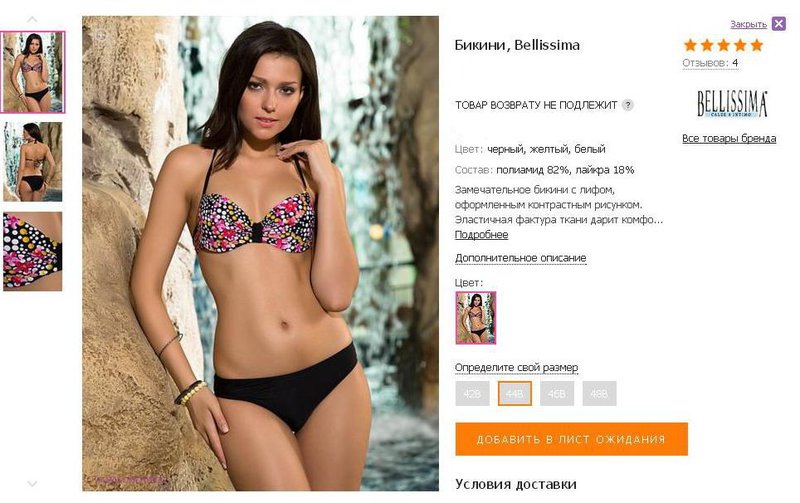
Task: Open the Отзывов reviews link
Action: [710, 63]
